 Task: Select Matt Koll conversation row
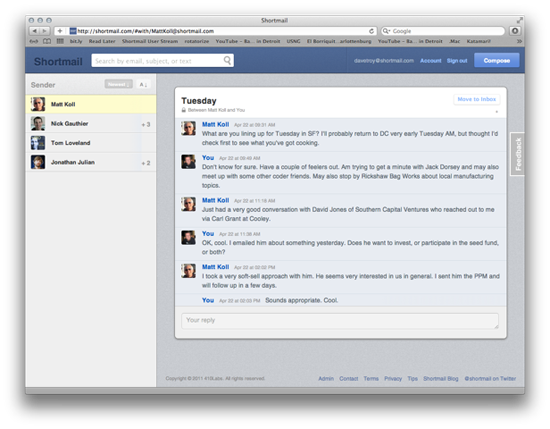click(91, 104)
